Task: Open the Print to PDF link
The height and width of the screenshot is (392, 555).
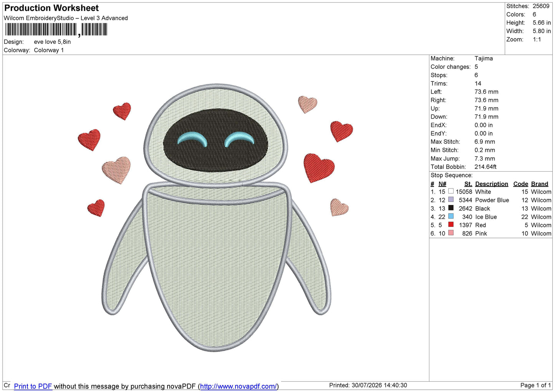Action: click(x=33, y=386)
